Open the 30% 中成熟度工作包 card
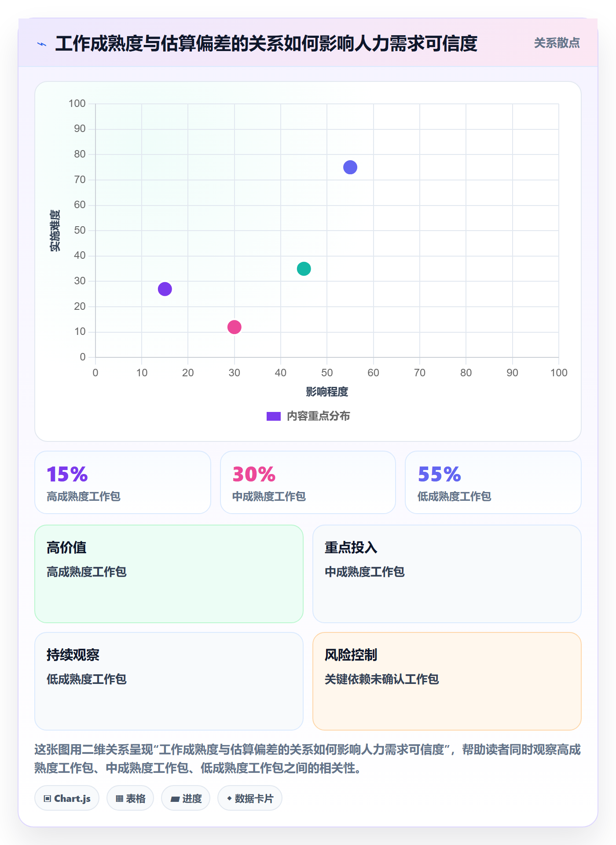 (x=308, y=482)
